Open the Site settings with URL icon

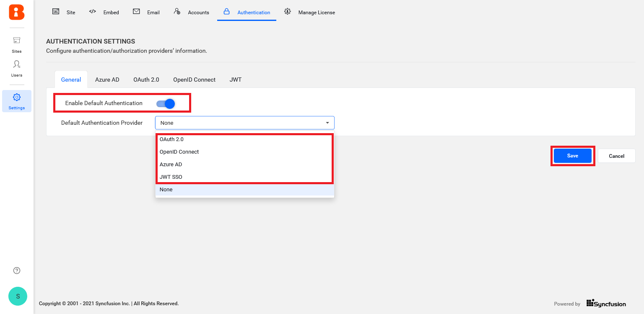click(x=64, y=12)
